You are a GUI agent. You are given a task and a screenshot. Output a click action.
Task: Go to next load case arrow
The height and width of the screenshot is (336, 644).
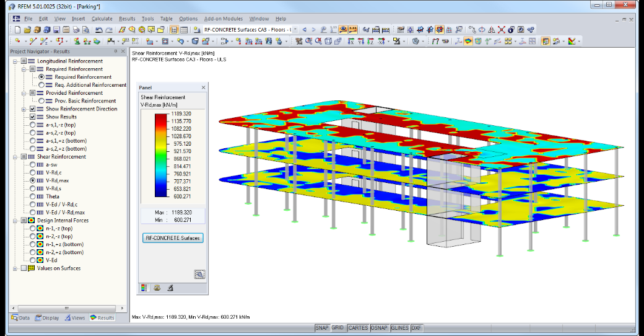[313, 30]
